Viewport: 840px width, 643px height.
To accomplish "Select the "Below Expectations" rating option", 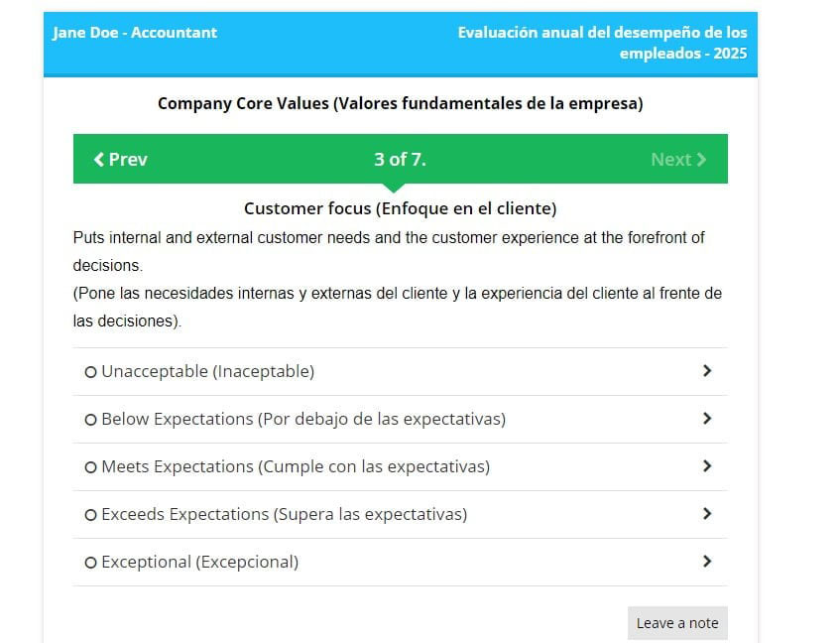I will pyautogui.click(x=90, y=419).
